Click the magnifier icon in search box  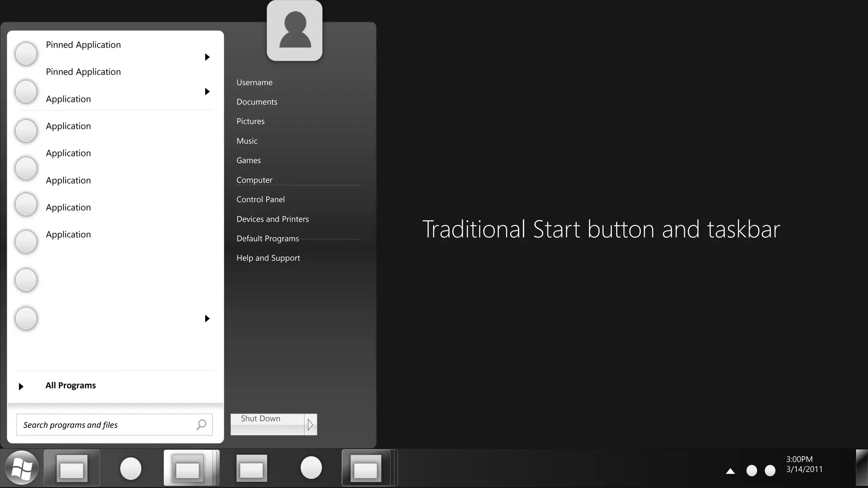click(x=201, y=424)
